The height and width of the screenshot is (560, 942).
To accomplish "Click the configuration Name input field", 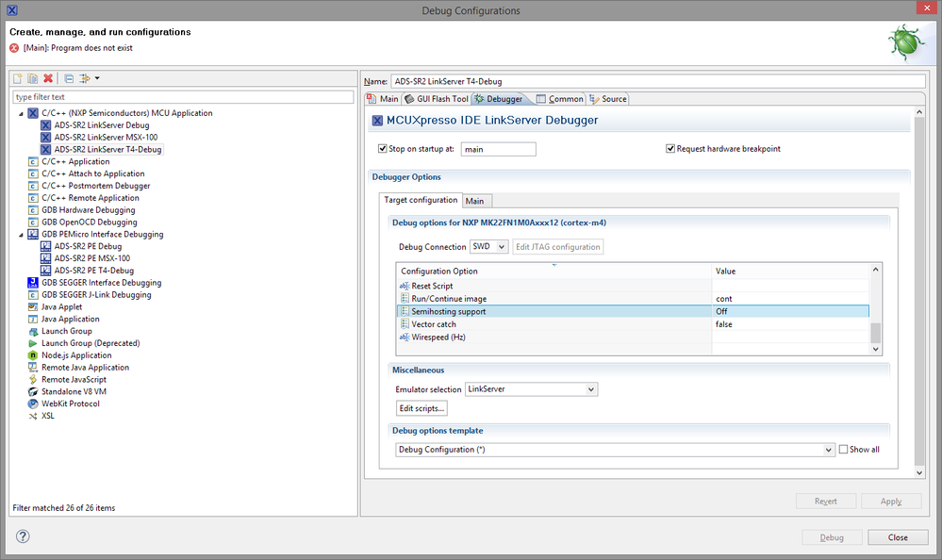I will pos(658,81).
